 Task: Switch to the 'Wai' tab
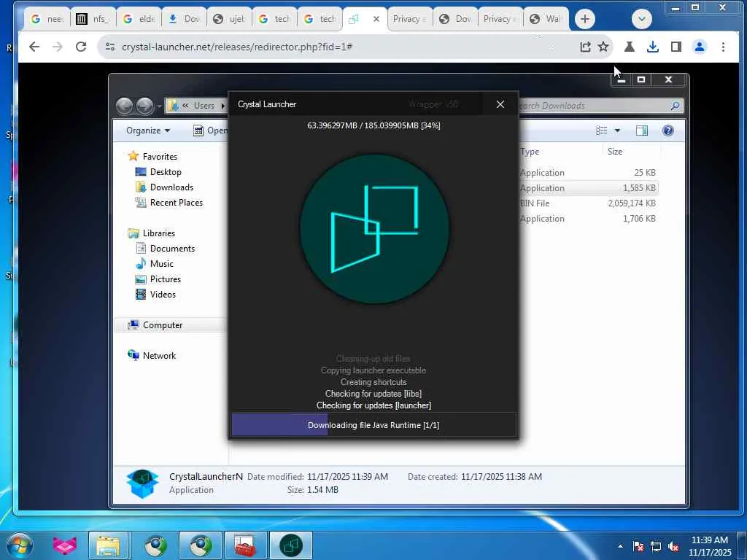[546, 19]
